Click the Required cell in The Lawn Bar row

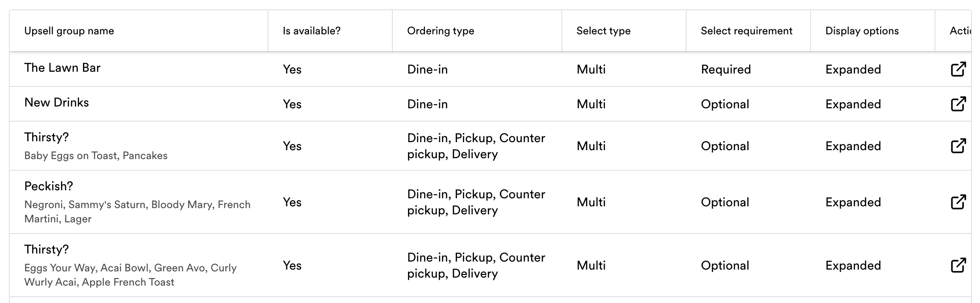tap(726, 70)
